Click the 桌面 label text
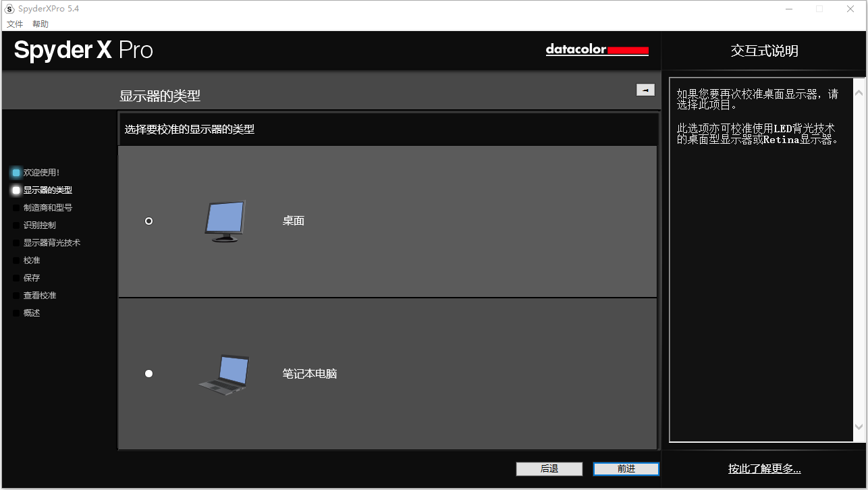Viewport: 868px width, 490px height. point(294,221)
